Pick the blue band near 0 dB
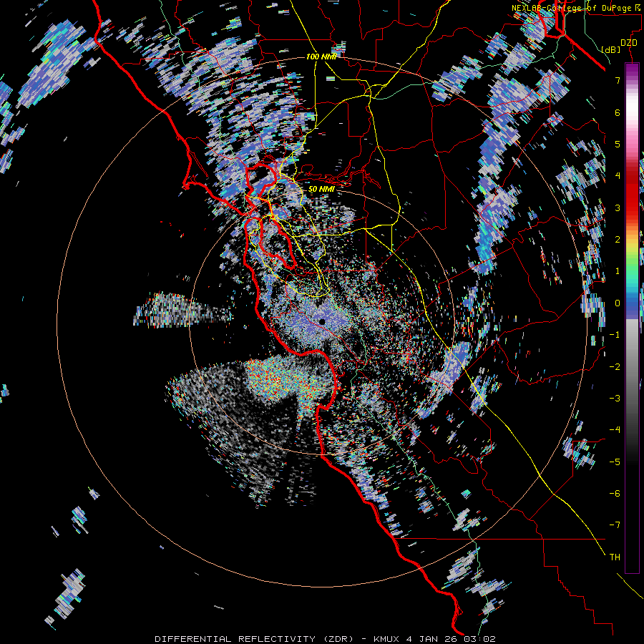The width and height of the screenshot is (644, 644). coord(632,306)
